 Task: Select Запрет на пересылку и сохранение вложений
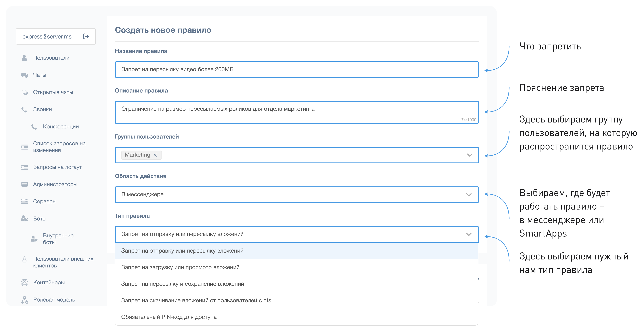click(182, 284)
